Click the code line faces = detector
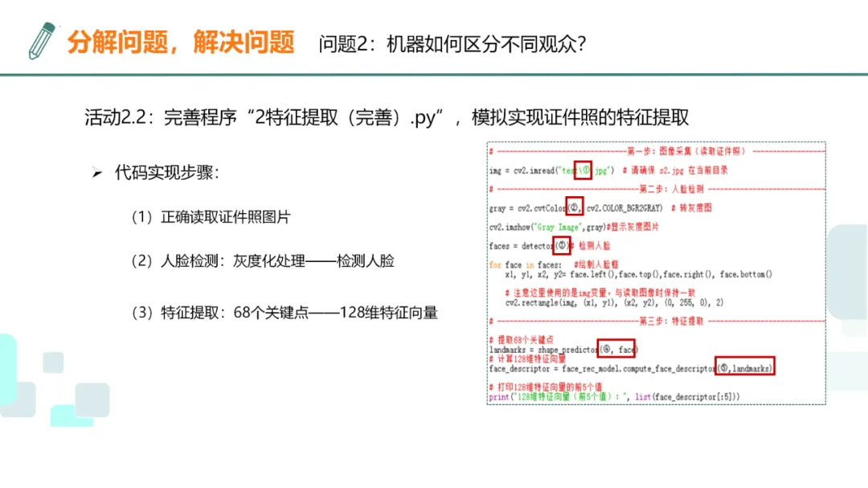The image size is (868, 488). point(530,245)
